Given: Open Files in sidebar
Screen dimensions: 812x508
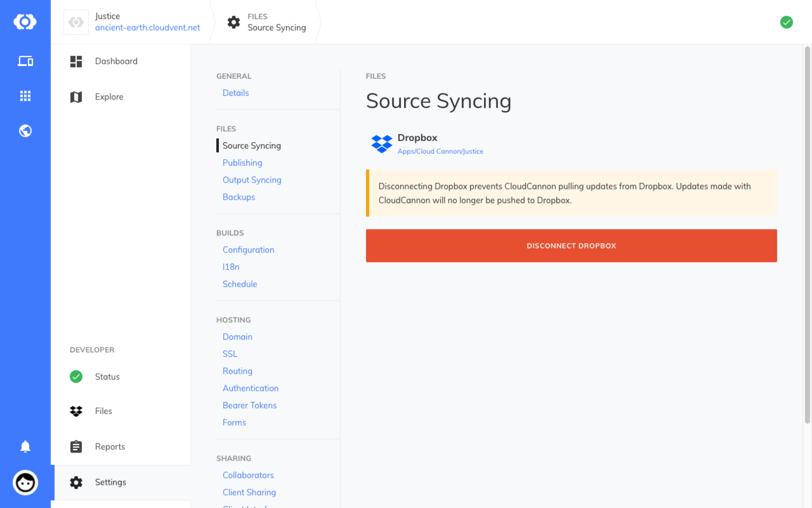Looking at the screenshot, I should (x=121, y=411).
